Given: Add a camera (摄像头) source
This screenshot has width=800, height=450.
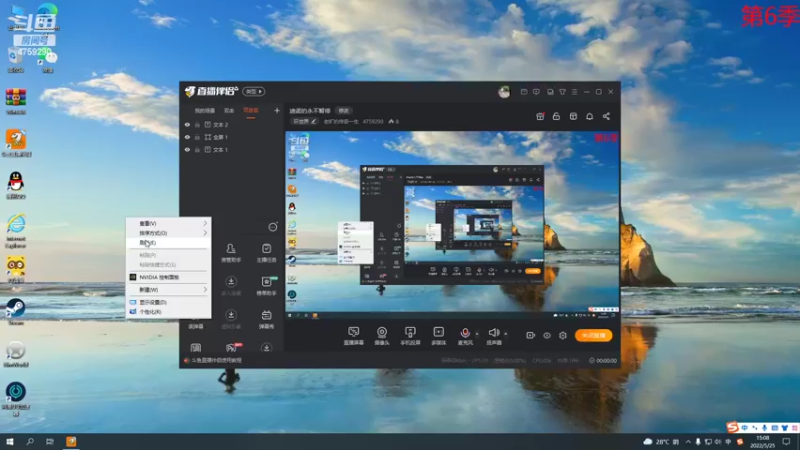Looking at the screenshot, I should pyautogui.click(x=382, y=336).
